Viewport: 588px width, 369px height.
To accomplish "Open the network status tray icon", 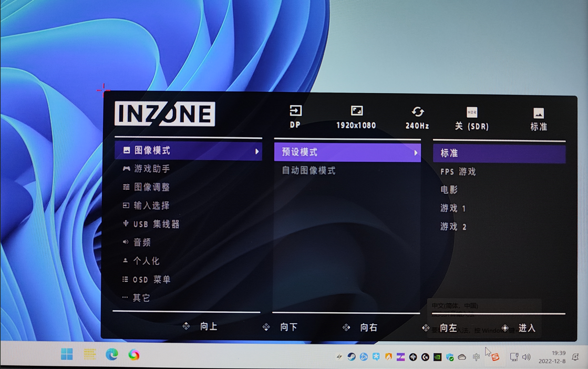I will [514, 357].
